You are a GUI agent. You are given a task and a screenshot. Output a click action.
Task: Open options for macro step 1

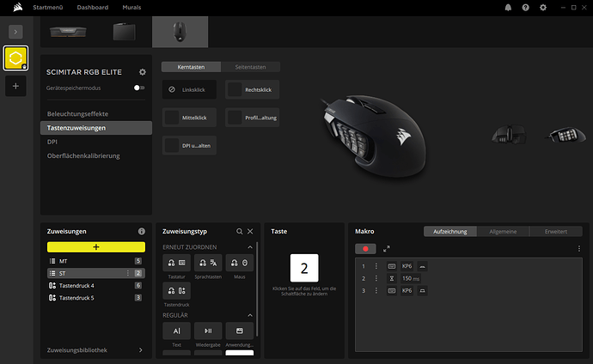pyautogui.click(x=376, y=266)
